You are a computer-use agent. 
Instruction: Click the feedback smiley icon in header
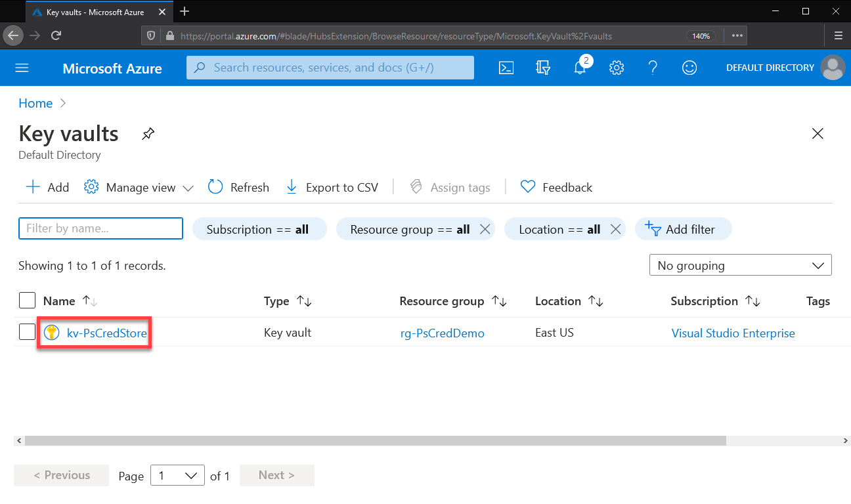pos(689,68)
